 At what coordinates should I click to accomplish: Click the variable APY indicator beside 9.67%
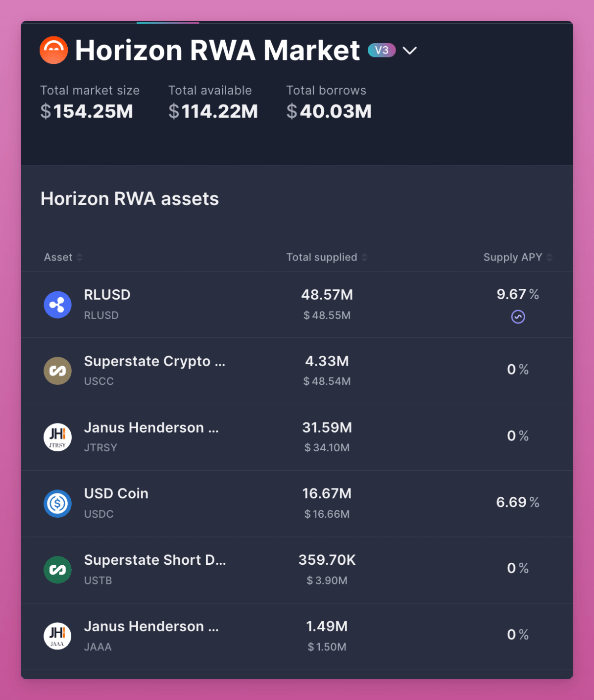[518, 317]
